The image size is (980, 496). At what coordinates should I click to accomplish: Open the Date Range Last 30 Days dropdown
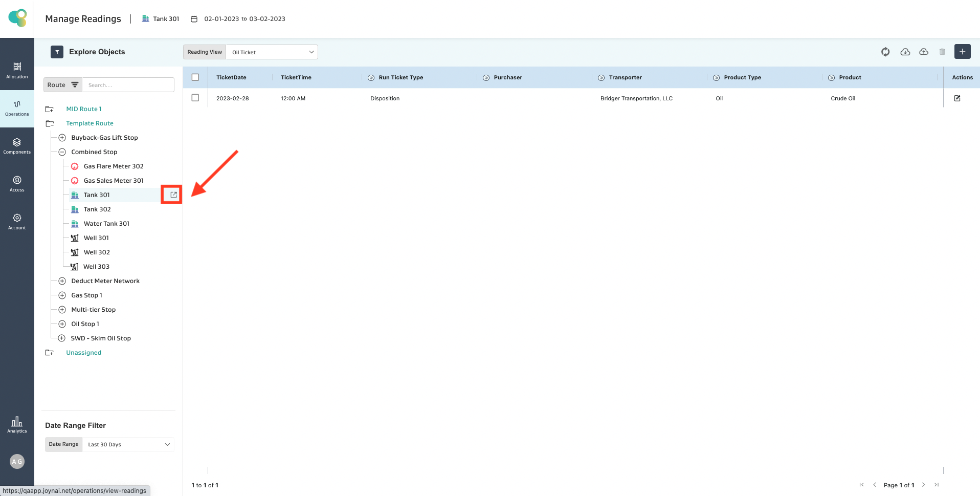[128, 444]
